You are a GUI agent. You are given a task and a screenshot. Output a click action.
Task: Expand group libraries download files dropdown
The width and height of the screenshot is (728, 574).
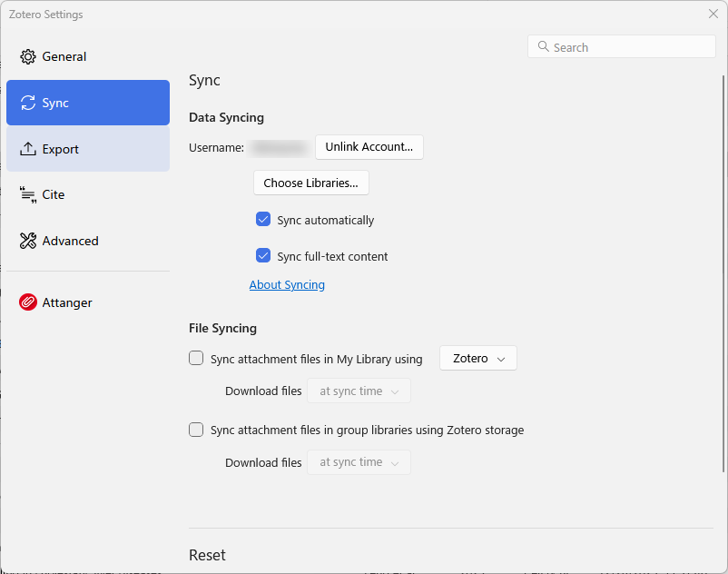pyautogui.click(x=359, y=462)
